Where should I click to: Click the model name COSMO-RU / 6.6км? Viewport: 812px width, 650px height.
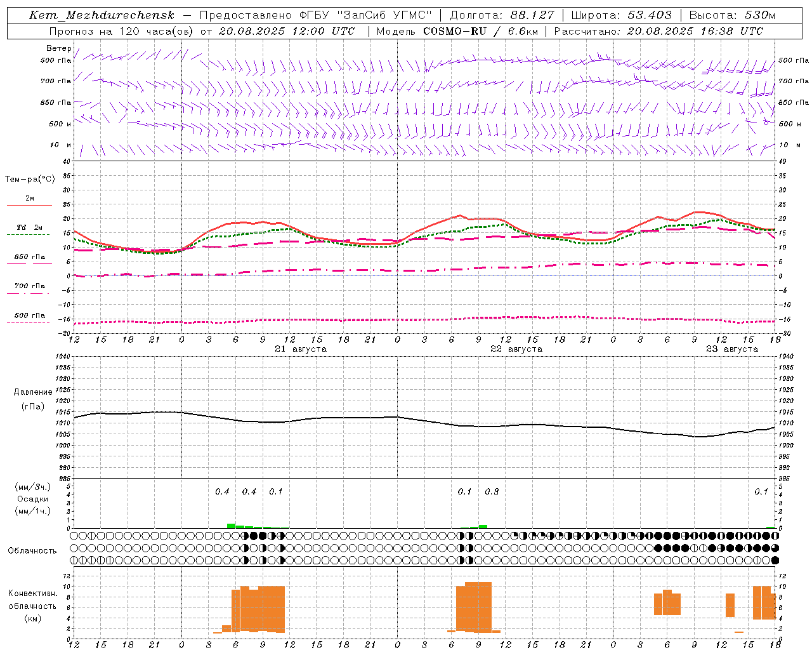click(481, 31)
